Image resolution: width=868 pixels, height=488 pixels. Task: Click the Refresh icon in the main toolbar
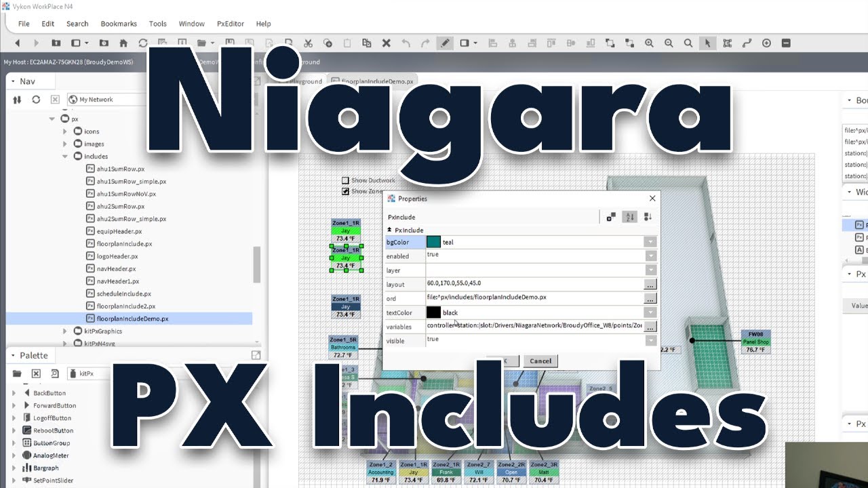(x=143, y=43)
